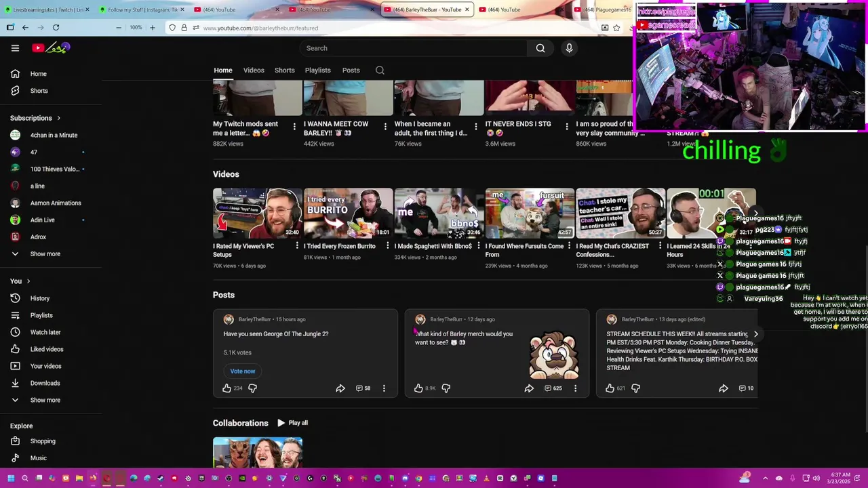Image resolution: width=868 pixels, height=488 pixels.
Task: Activate voice search microphone
Action: (569, 48)
